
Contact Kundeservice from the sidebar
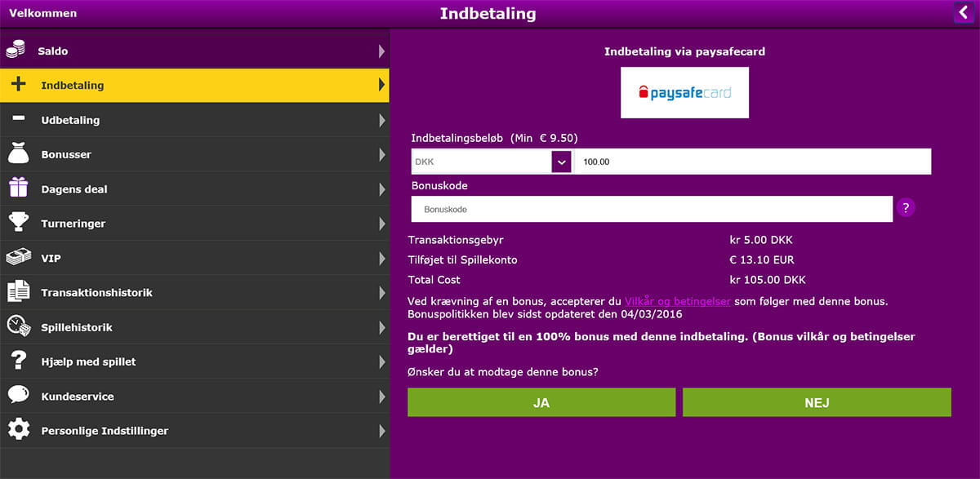[194, 397]
